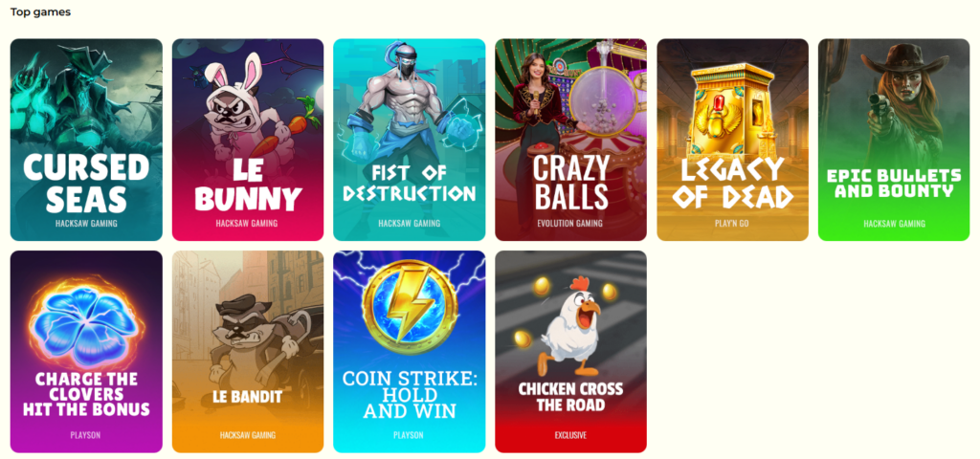
Task: Play Chicken Cross the Road
Action: click(570, 352)
